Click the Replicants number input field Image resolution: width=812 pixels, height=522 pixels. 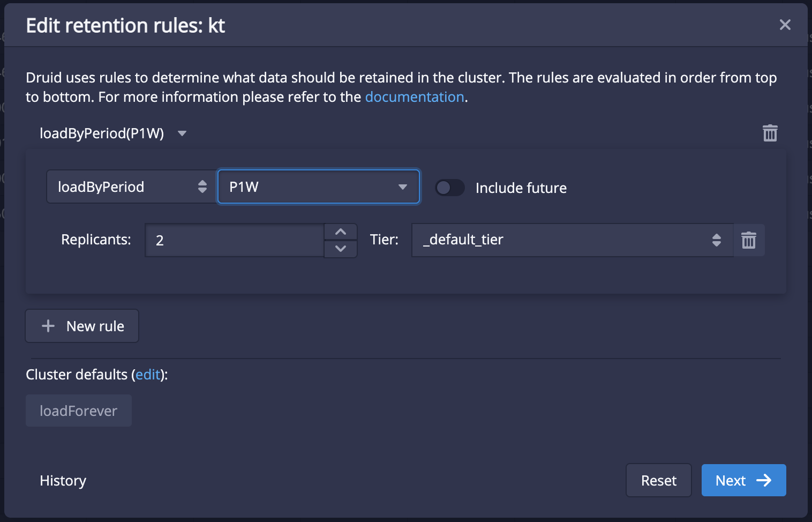(235, 240)
